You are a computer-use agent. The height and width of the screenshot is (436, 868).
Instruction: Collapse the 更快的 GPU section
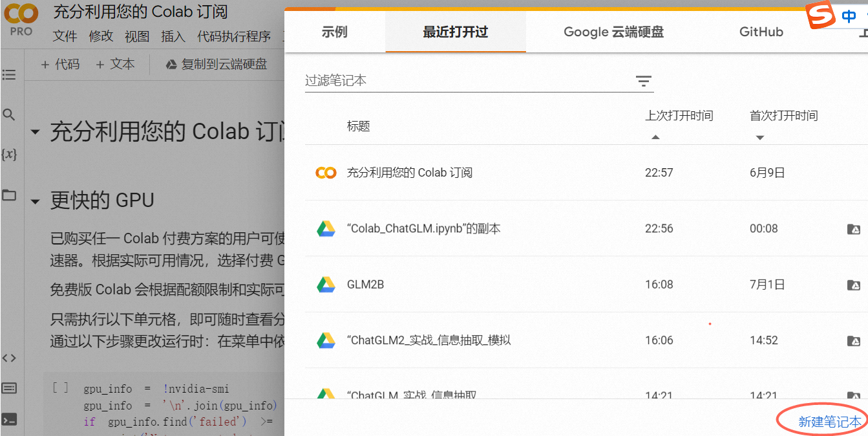pyautogui.click(x=35, y=201)
